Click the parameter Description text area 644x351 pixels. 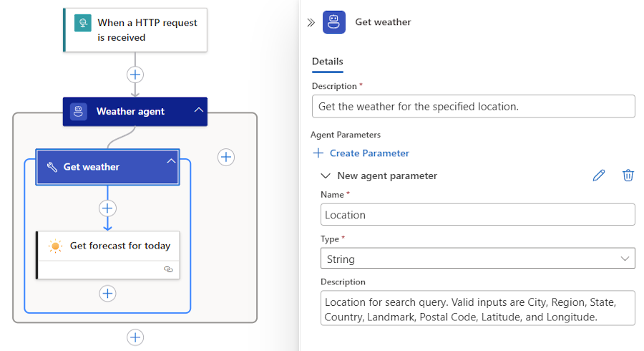tap(478, 308)
